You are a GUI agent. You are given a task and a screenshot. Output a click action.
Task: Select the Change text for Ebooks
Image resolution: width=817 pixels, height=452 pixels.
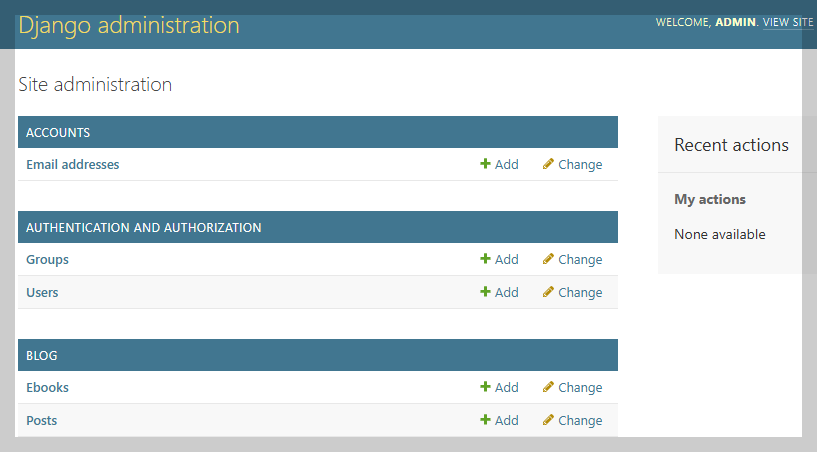pyautogui.click(x=580, y=387)
